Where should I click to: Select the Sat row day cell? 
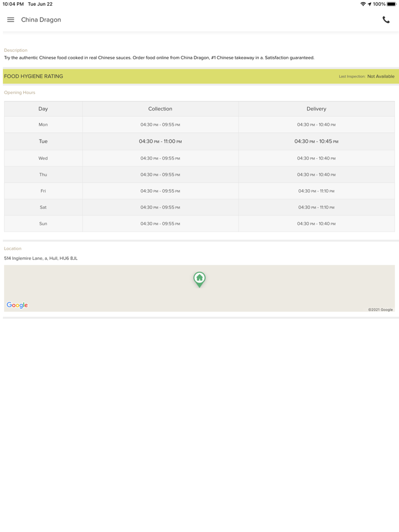pyautogui.click(x=43, y=207)
